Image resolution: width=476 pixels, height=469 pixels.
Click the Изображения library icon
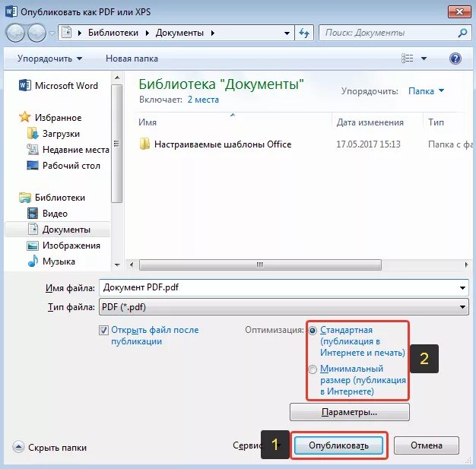pos(33,246)
